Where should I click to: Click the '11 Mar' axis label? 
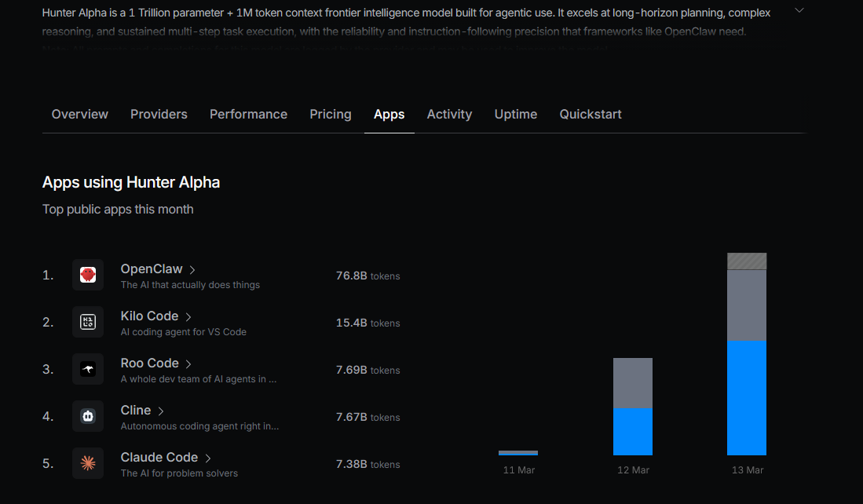point(518,470)
